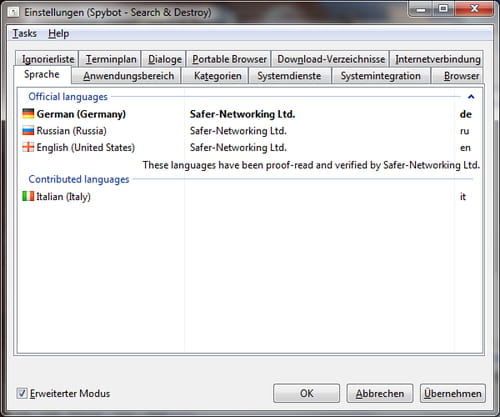Click the Russian flag icon

click(28, 130)
